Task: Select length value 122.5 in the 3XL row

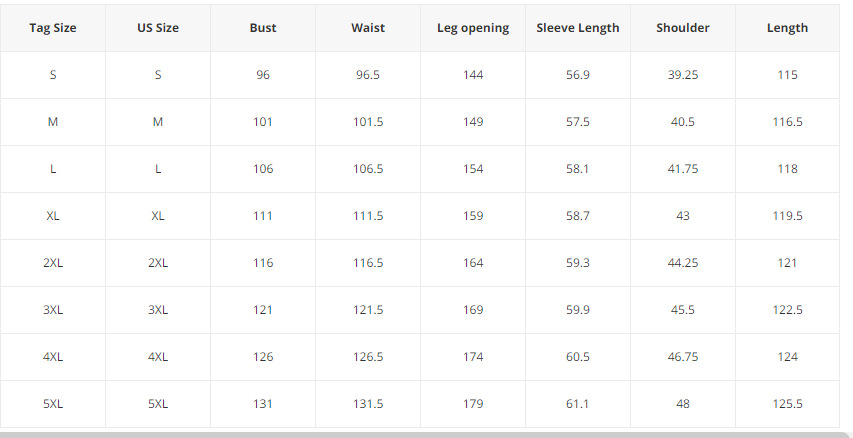Action: [787, 310]
